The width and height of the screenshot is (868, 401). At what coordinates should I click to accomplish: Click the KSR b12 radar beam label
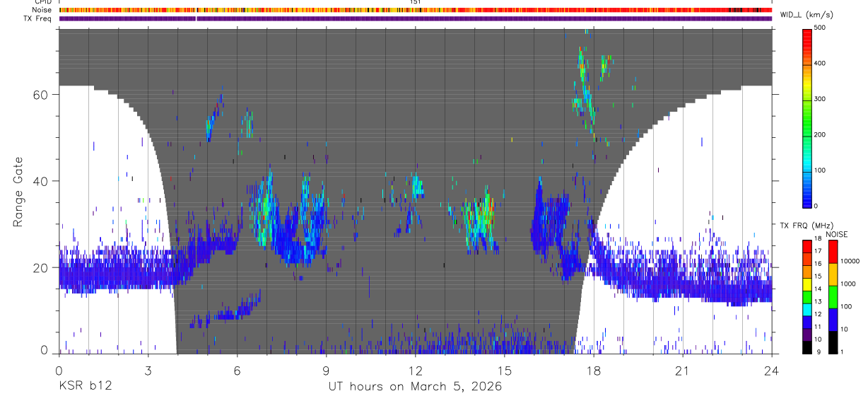click(85, 387)
